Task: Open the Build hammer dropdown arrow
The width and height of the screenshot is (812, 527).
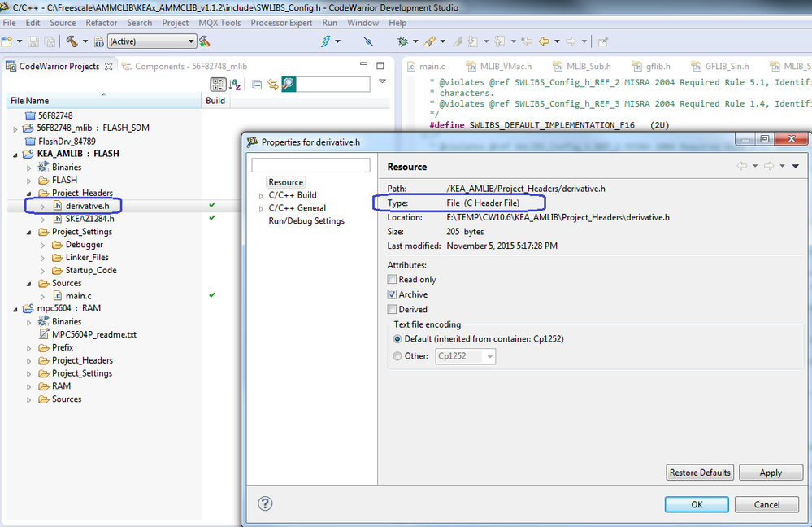Action: (x=85, y=41)
